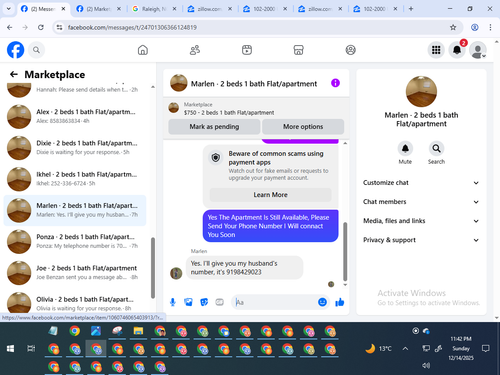Expand Media, files and links section
This screenshot has width=500, height=375.
[x=421, y=221]
